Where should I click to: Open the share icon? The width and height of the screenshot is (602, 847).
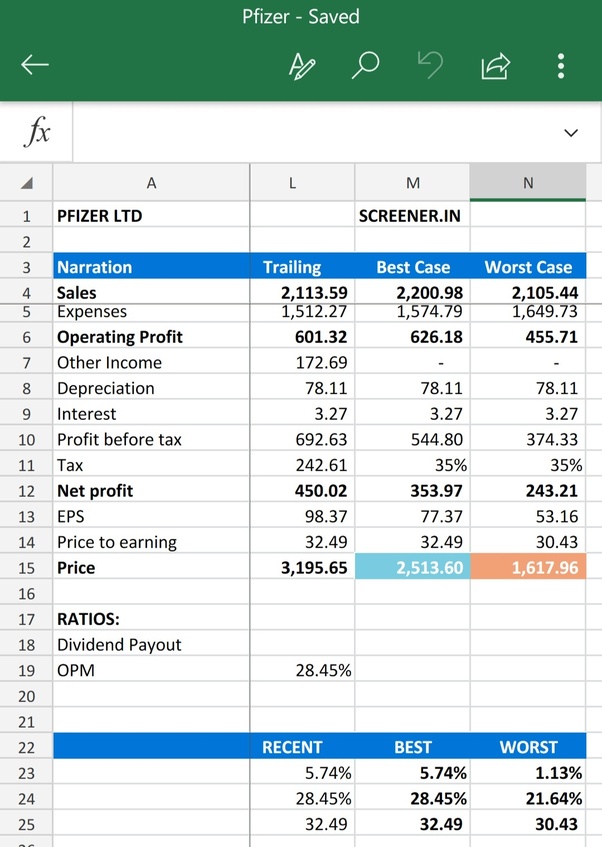(x=496, y=66)
